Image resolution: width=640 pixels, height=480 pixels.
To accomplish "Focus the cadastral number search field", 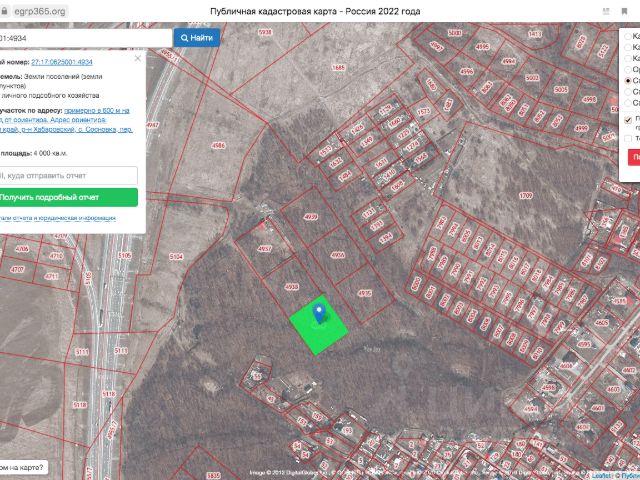I will (84, 38).
